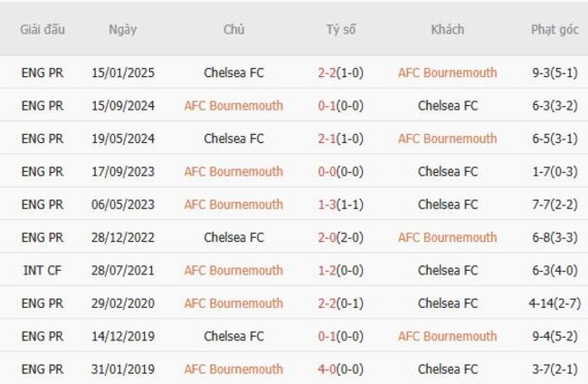Open the 1-2(0-0) score on 28/07/2021
Image resolution: width=588 pixels, height=384 pixels.
click(341, 270)
